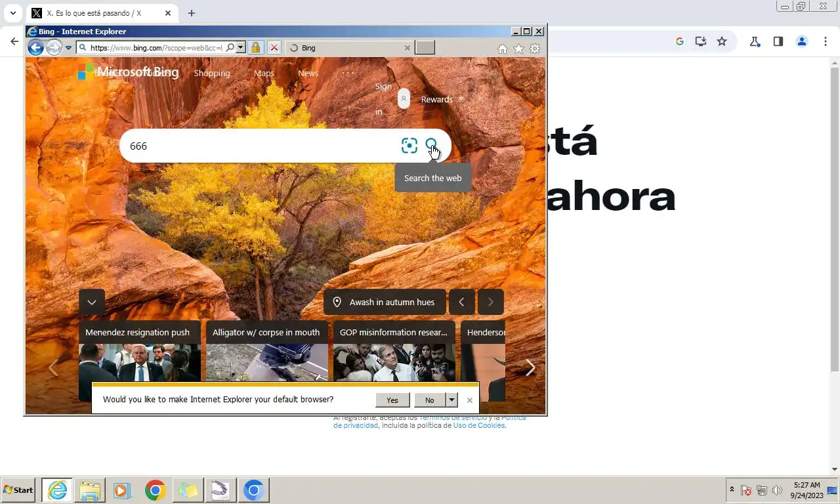Open the Bing hamburger settings menu
Screen dimensions: 840x504
click(x=480, y=99)
